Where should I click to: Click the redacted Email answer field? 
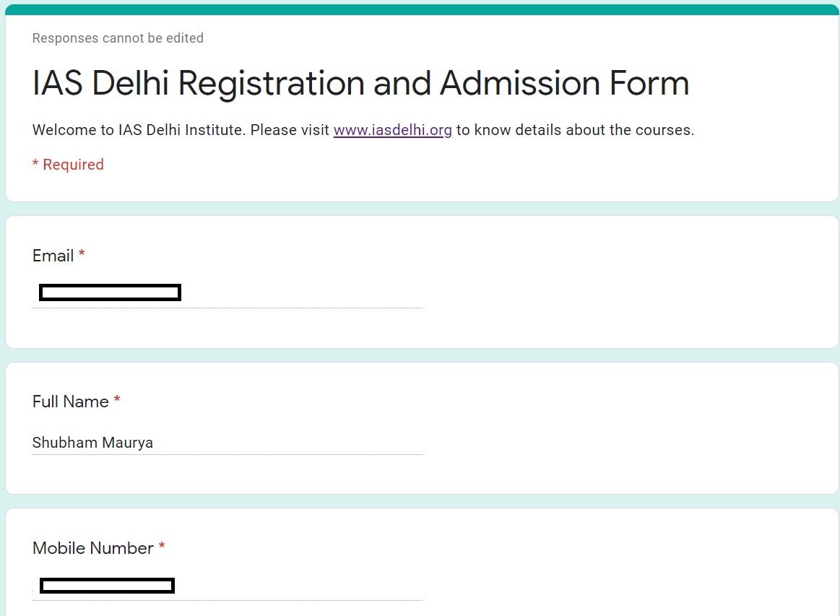(110, 292)
